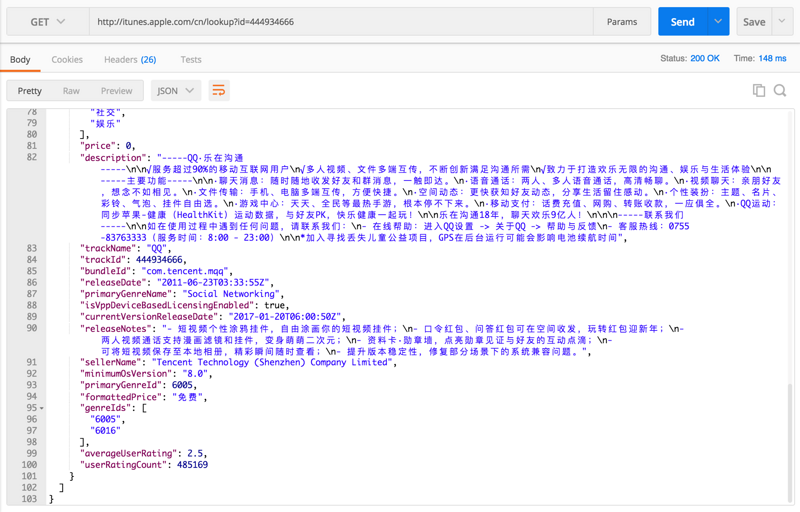Click the 200 OK status text
This screenshot has height=512, width=800.
[705, 59]
